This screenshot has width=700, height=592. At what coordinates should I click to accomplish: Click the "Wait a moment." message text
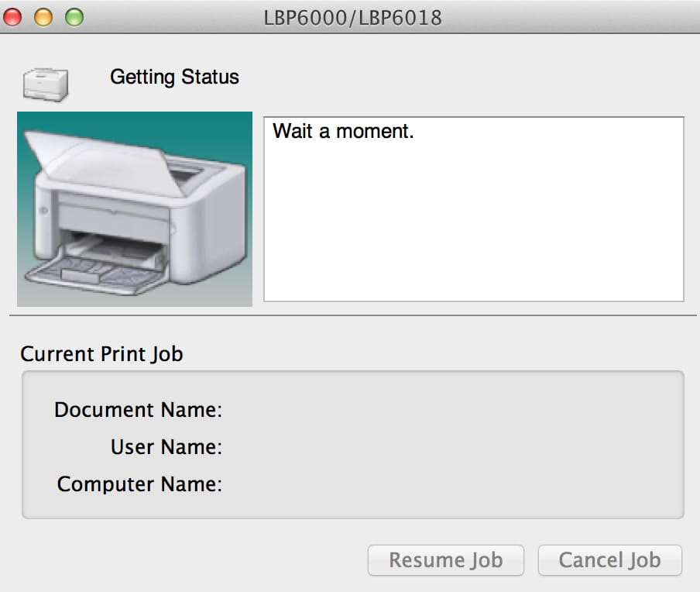click(x=343, y=131)
